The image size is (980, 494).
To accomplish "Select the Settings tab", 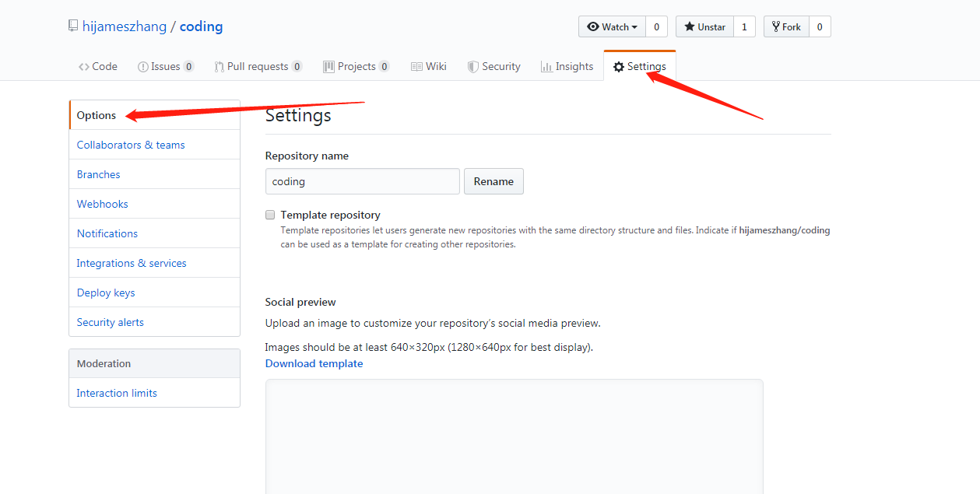I will [x=640, y=67].
